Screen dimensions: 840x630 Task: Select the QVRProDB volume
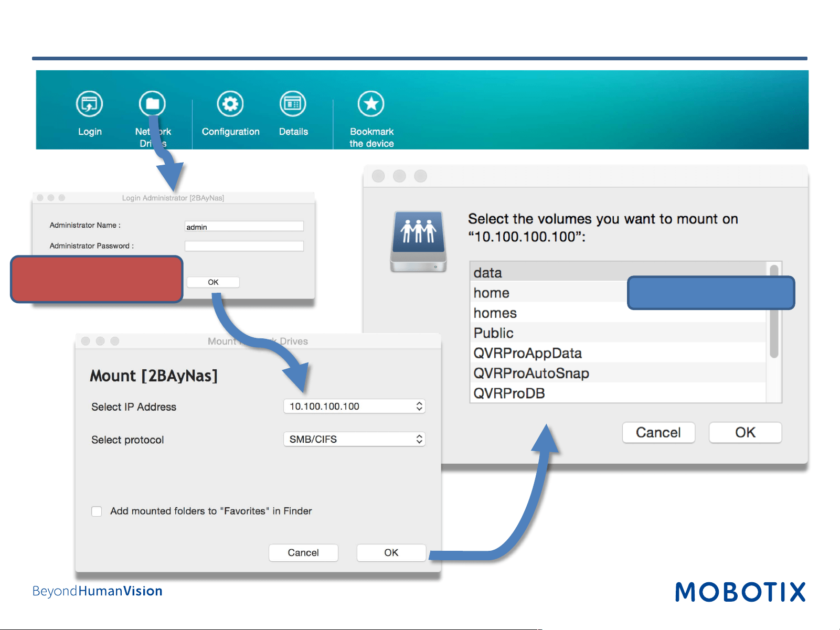click(618, 393)
